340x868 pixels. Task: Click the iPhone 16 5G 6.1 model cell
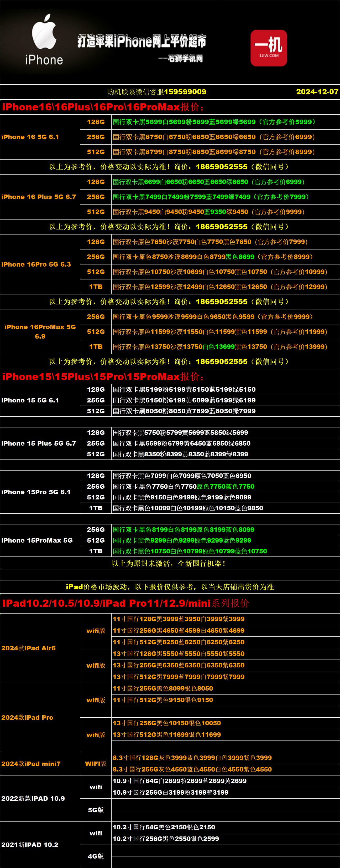tap(40, 137)
